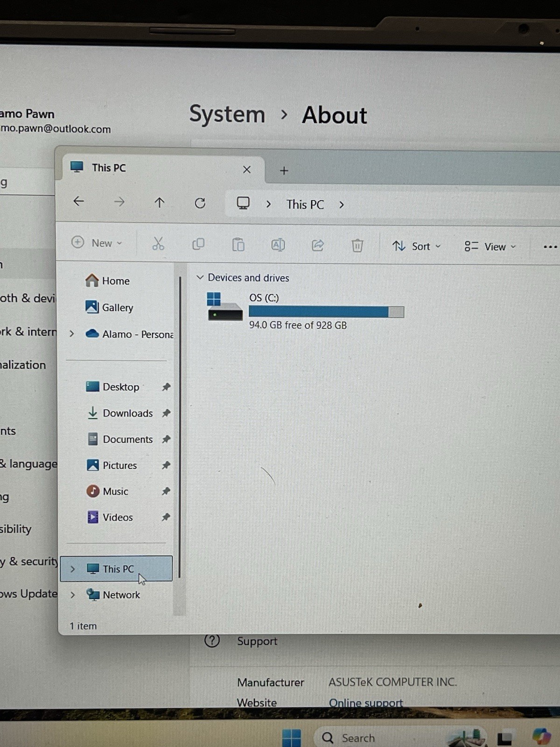Open Task View on the taskbar

click(505, 738)
